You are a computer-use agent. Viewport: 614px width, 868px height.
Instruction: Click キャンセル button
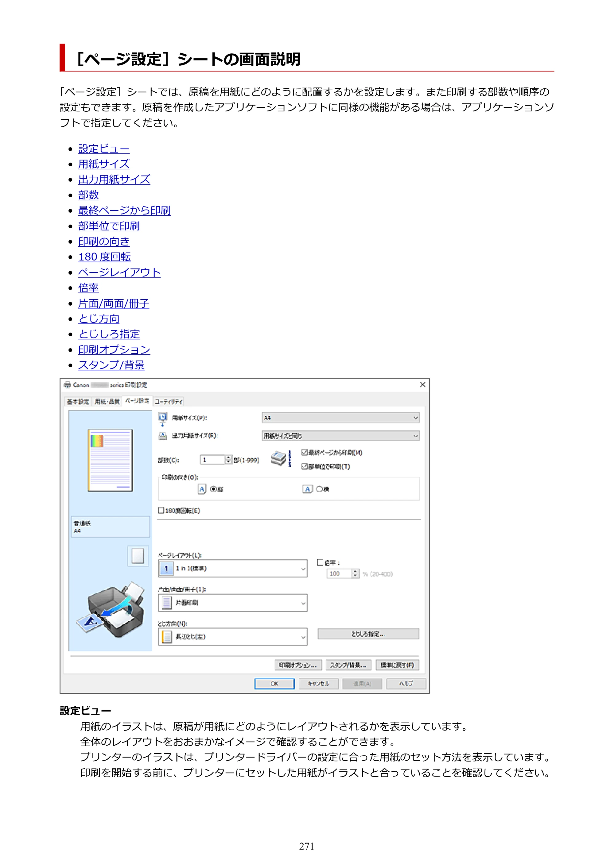click(x=318, y=684)
